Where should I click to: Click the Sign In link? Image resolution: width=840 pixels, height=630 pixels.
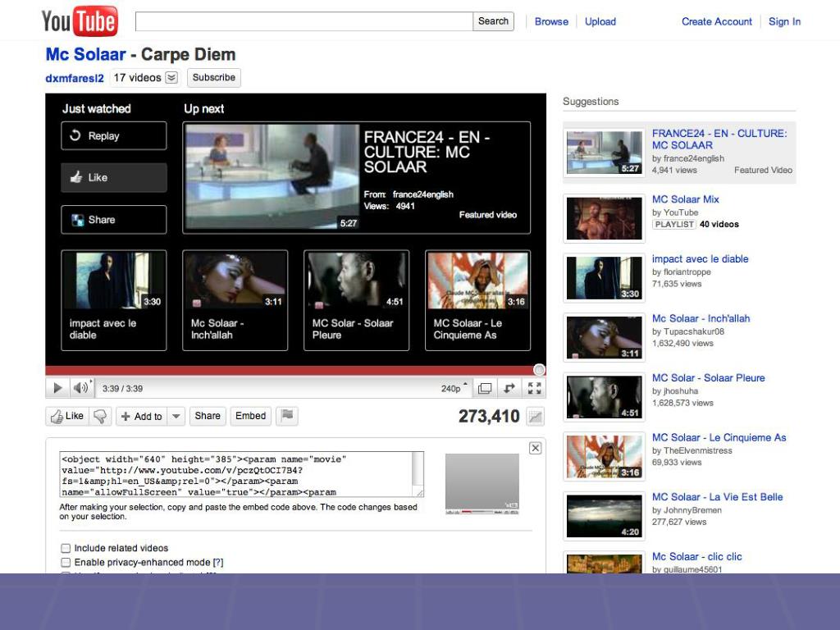[784, 21]
